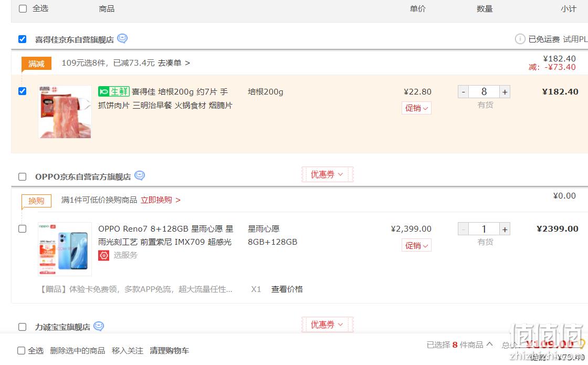The width and height of the screenshot is (588, 365).
Task: Increase the 培根200g quantity with plus button
Action: 505,92
